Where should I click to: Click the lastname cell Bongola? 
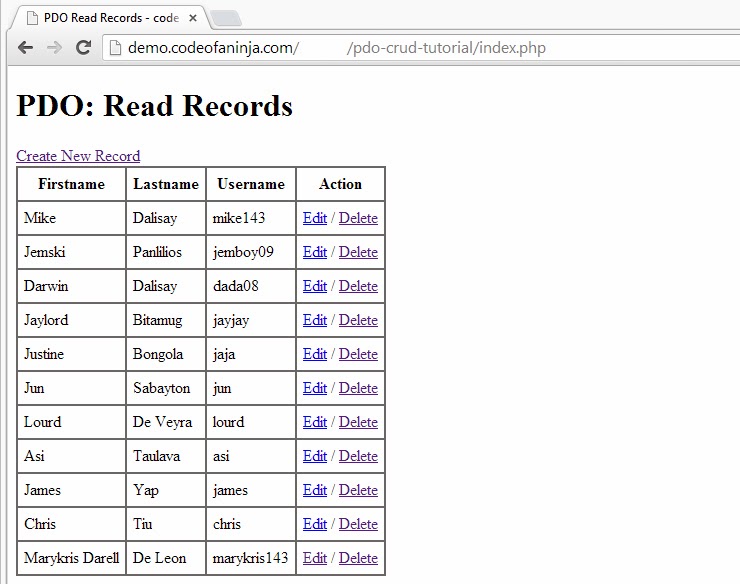pyautogui.click(x=166, y=354)
